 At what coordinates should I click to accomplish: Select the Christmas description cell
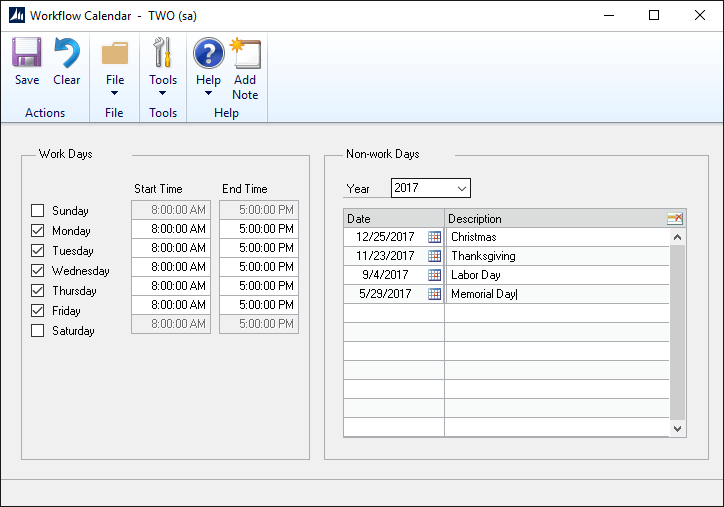(x=555, y=237)
